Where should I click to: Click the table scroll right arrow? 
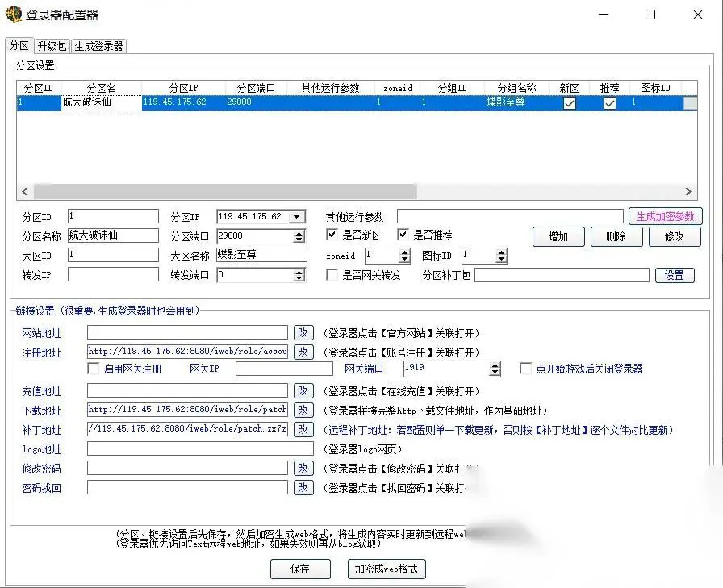coord(688,191)
